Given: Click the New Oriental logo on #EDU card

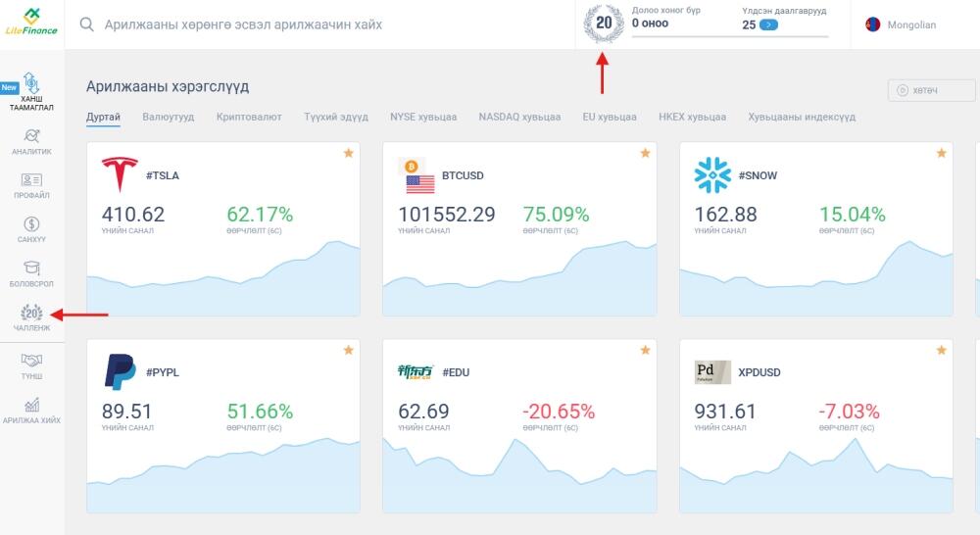Looking at the screenshot, I should [415, 372].
